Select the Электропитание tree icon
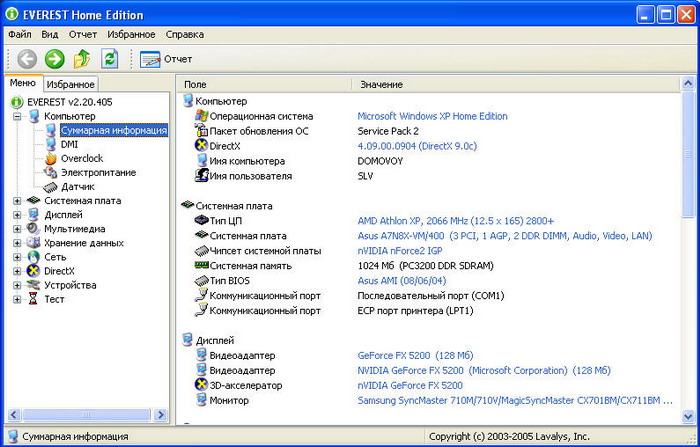The height and width of the screenshot is (447, 700). click(51, 172)
